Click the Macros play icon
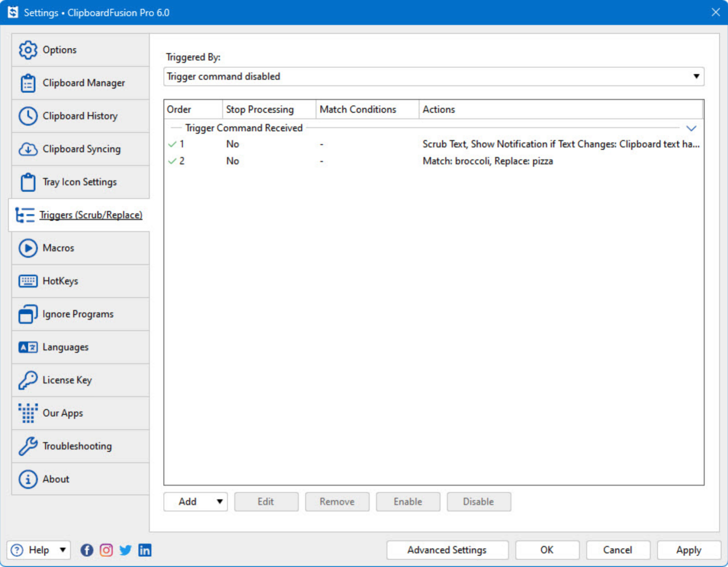 coord(28,248)
